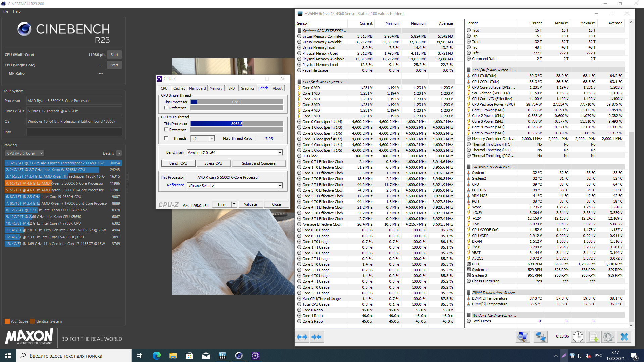Start the CPU (Single Core) test
The height and width of the screenshot is (362, 644).
point(114,65)
